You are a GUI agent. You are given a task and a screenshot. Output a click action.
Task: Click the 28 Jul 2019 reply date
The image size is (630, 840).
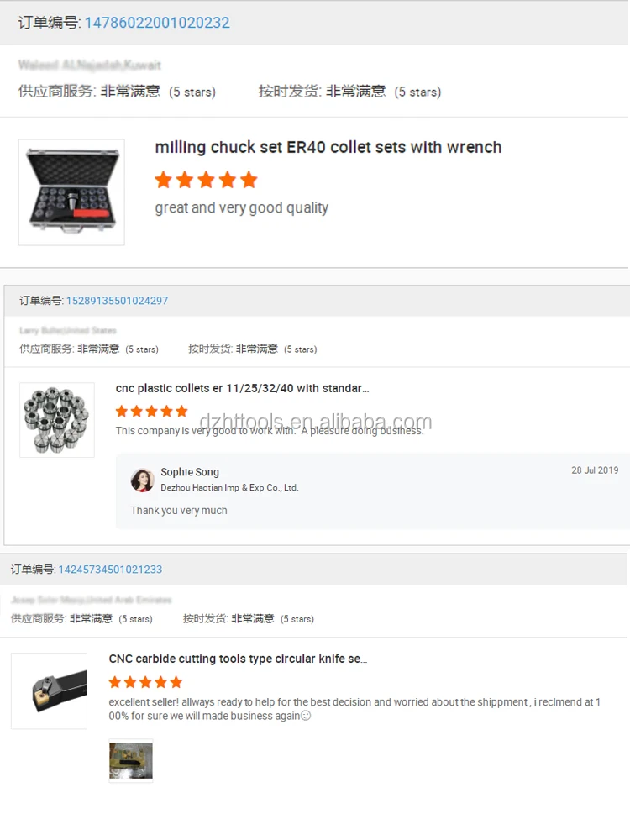pos(595,470)
